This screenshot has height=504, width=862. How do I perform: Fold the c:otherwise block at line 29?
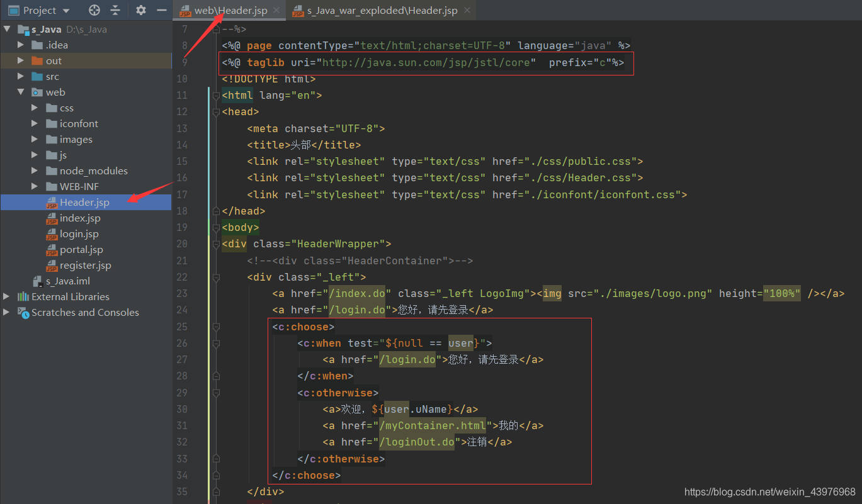click(x=216, y=393)
